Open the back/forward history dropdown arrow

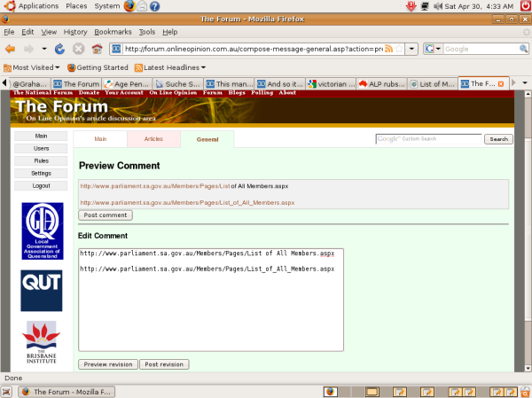click(44, 49)
